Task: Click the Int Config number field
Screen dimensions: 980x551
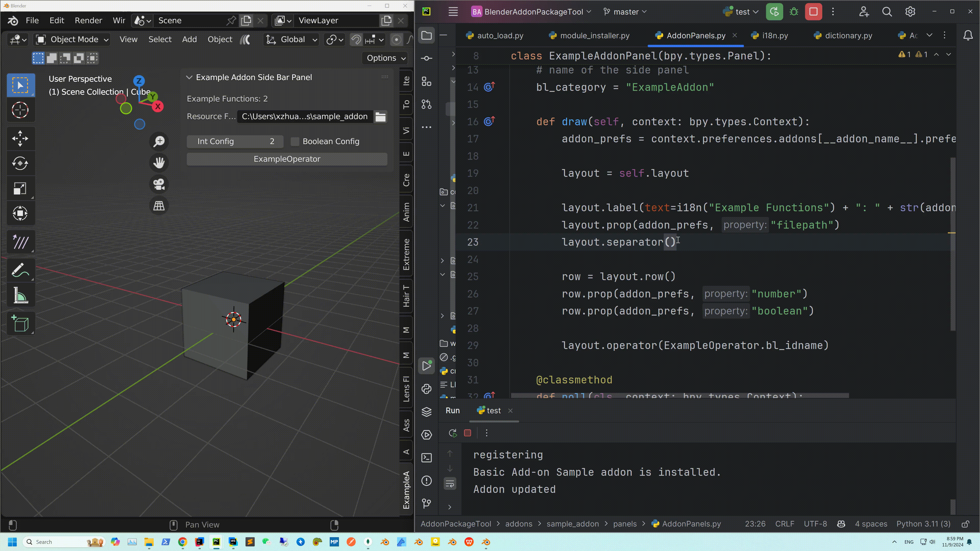Action: (x=235, y=142)
